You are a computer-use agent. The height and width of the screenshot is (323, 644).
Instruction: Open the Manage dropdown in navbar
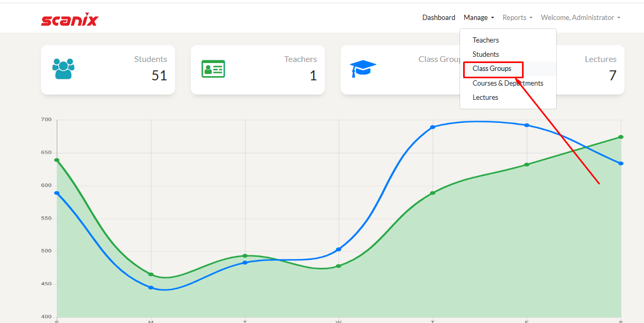point(478,18)
